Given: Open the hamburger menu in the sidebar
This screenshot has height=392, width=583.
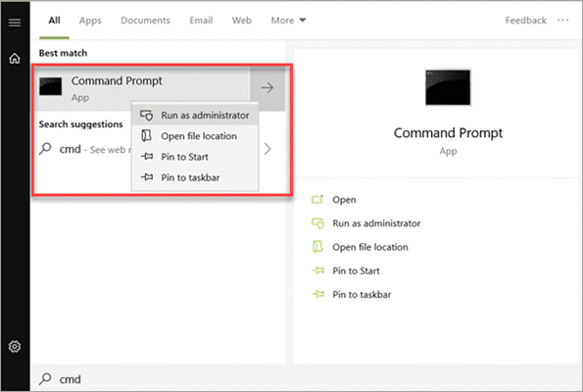Looking at the screenshot, I should (15, 23).
